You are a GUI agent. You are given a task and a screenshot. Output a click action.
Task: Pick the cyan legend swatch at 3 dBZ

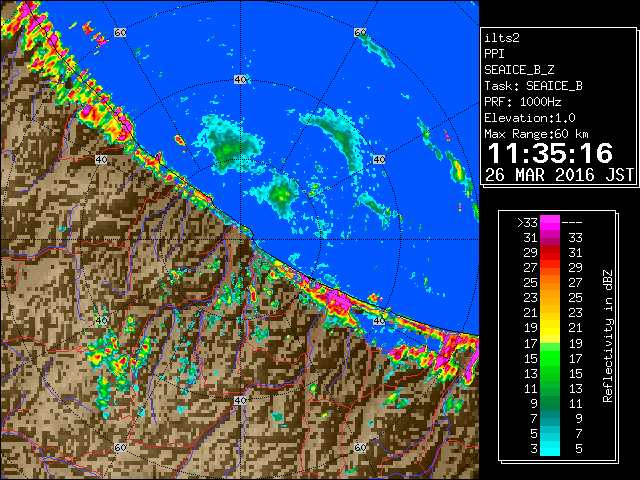coord(550,449)
